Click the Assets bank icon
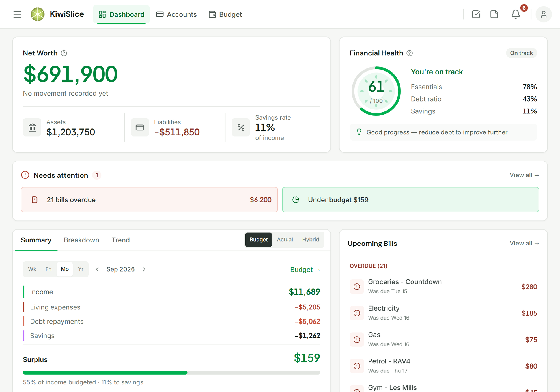560x392 pixels. coord(32,127)
